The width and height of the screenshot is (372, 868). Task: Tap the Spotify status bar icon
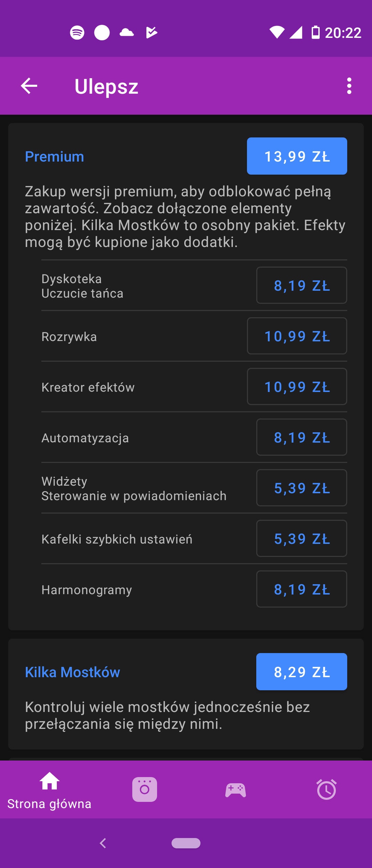coord(77,33)
